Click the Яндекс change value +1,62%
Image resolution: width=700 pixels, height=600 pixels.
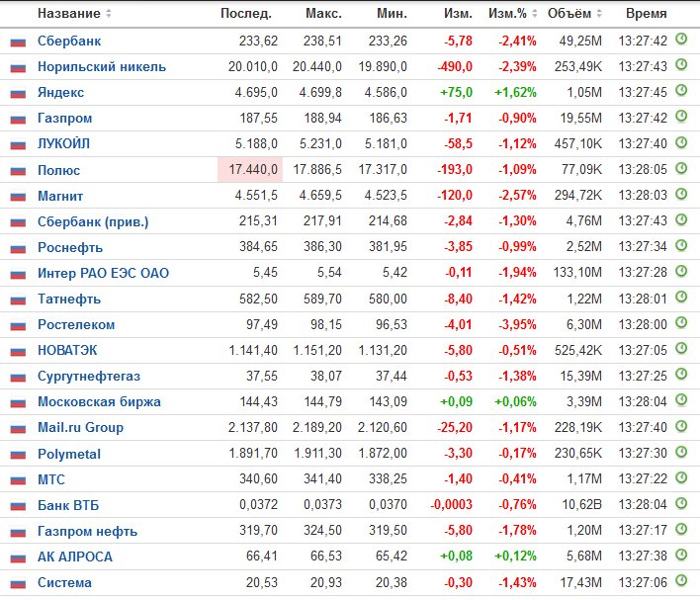click(x=515, y=92)
